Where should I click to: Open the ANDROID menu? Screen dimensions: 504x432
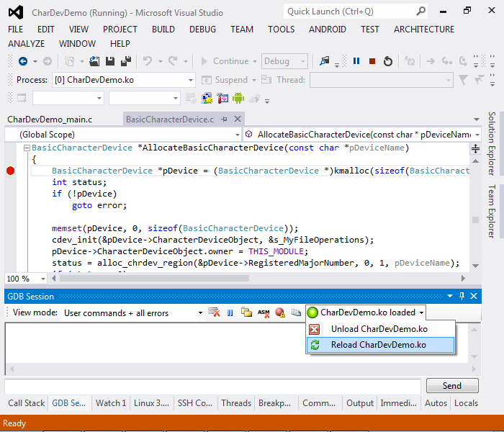pyautogui.click(x=327, y=30)
